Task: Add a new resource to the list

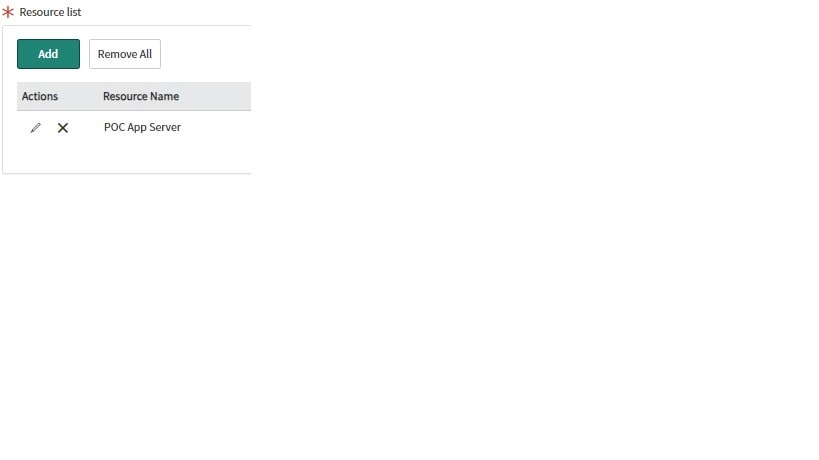Action: point(48,54)
